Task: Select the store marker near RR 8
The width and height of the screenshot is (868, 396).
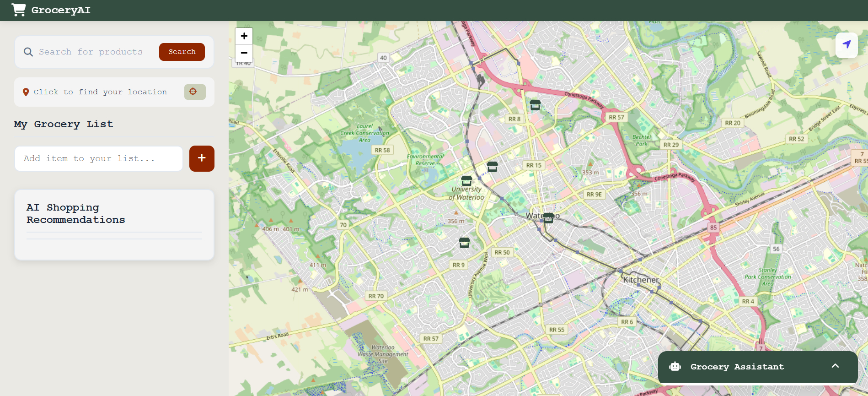Action: click(x=535, y=105)
